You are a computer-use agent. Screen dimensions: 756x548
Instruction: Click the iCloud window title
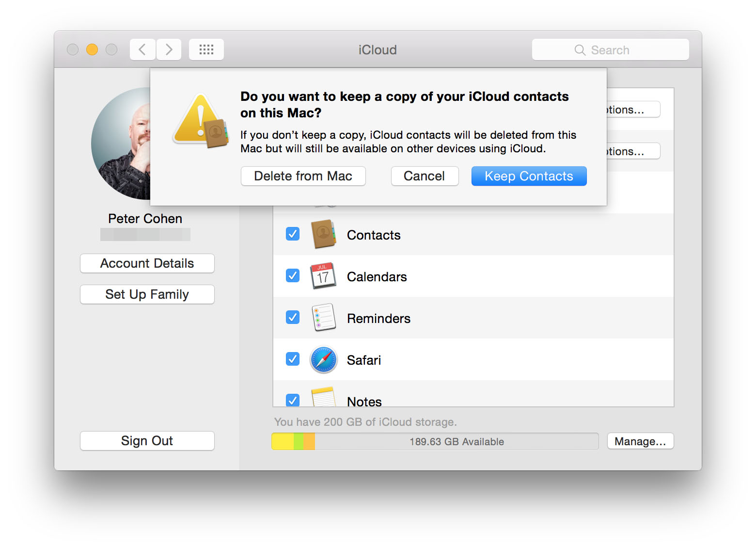378,50
